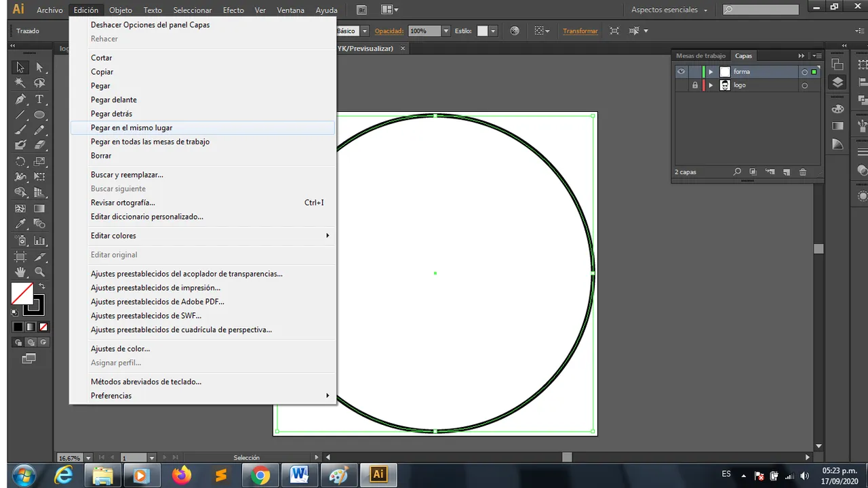Open the Objeto menu
Image resolution: width=868 pixels, height=488 pixels.
click(x=121, y=10)
